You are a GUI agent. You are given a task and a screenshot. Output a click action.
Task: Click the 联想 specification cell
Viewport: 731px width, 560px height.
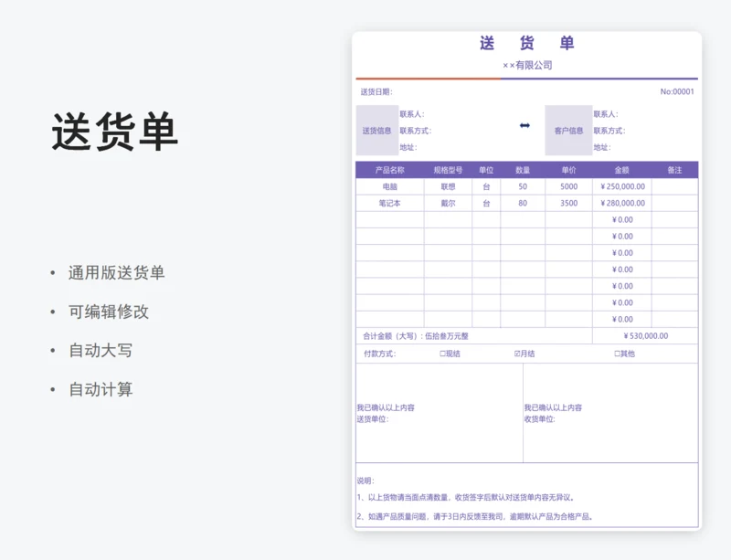448,186
